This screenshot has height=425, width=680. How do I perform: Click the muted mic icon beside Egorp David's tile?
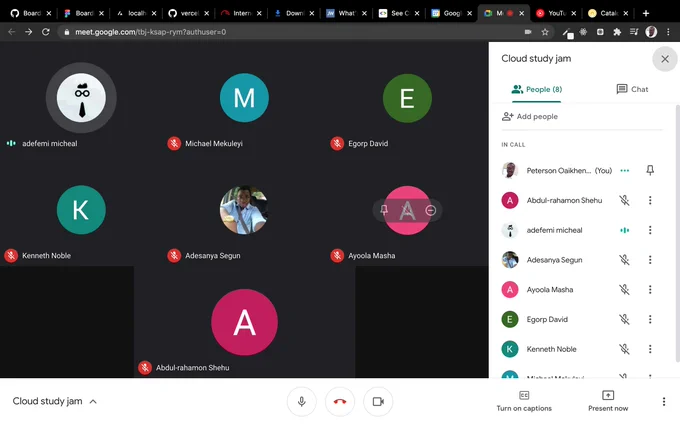[337, 144]
